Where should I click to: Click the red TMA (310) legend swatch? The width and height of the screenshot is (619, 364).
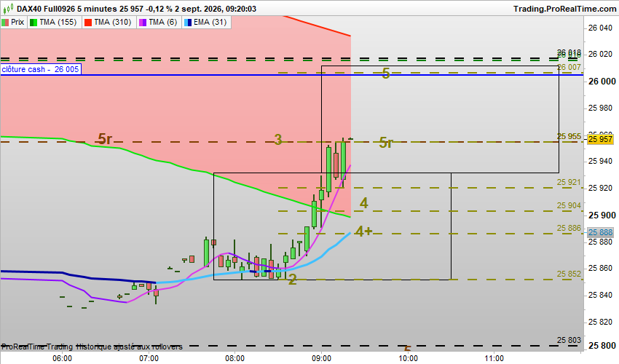88,22
